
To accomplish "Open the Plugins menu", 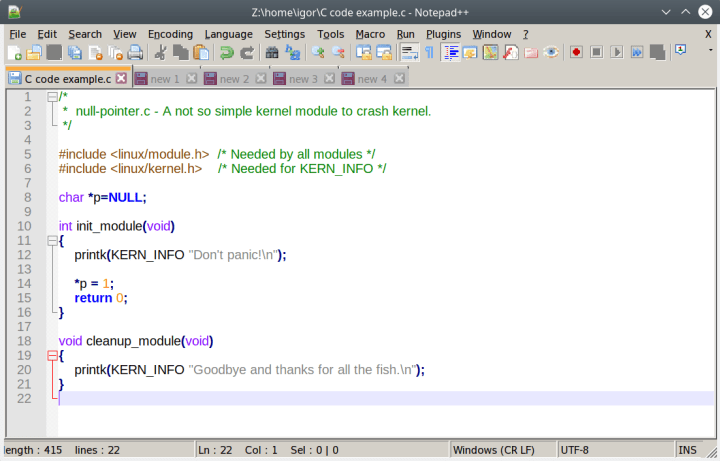I will coord(444,34).
